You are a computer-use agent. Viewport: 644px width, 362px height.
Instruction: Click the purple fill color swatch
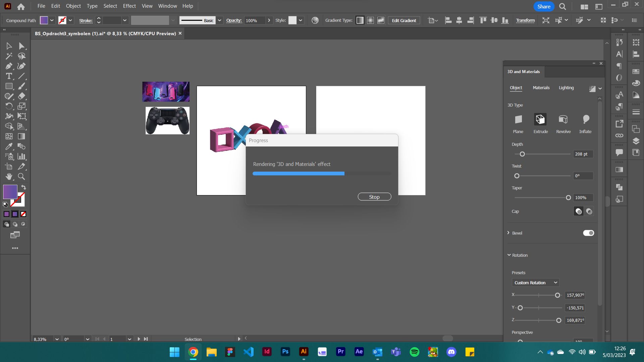pos(10,192)
